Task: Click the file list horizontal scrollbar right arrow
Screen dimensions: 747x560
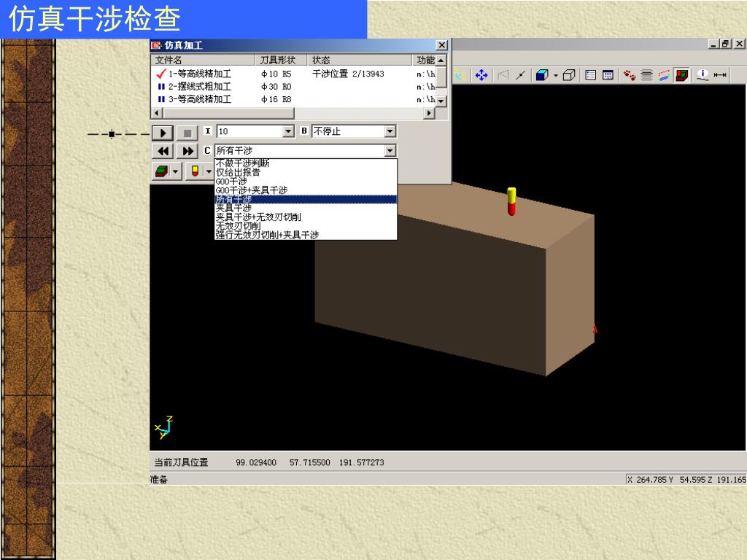Action: 428,114
